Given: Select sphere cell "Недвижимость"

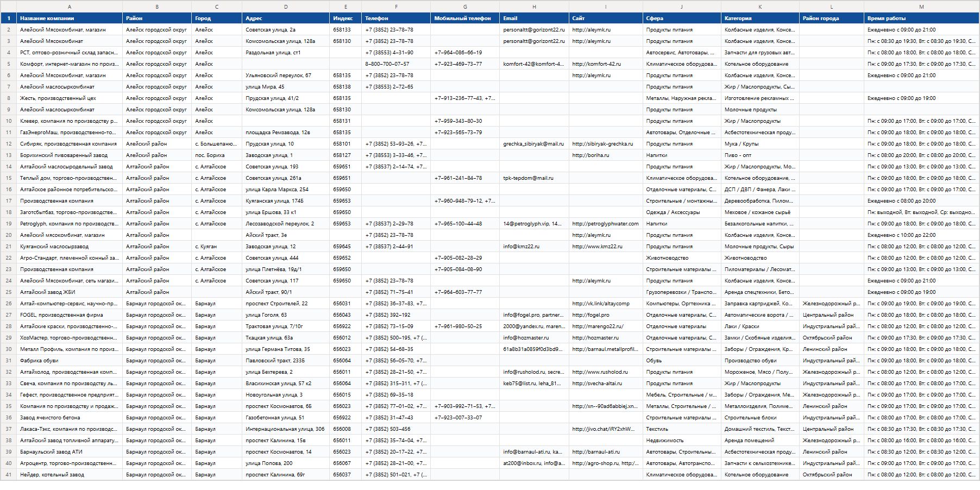Looking at the screenshot, I should 682,441.
